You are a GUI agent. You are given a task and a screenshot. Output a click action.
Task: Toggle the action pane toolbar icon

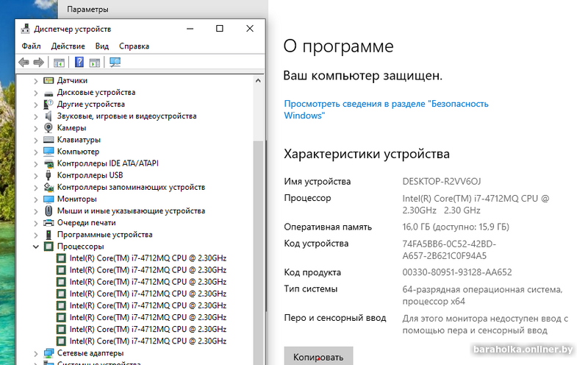[x=95, y=63]
